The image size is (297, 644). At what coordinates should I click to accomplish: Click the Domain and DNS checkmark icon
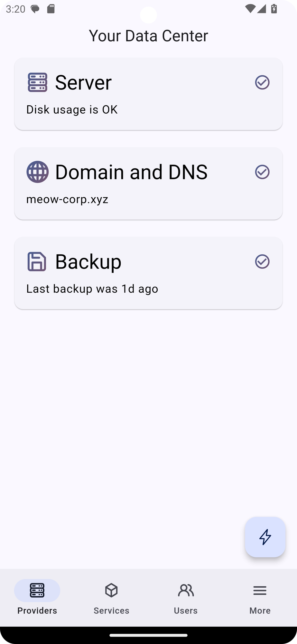click(262, 172)
